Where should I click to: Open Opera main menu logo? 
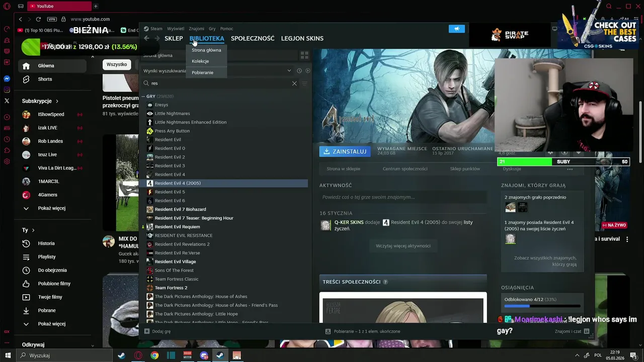click(x=7, y=6)
